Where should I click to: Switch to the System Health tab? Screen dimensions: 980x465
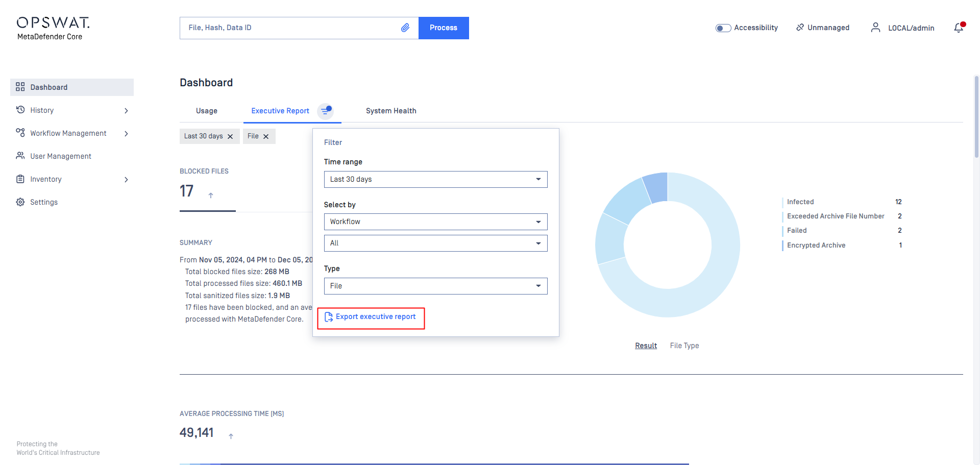391,111
